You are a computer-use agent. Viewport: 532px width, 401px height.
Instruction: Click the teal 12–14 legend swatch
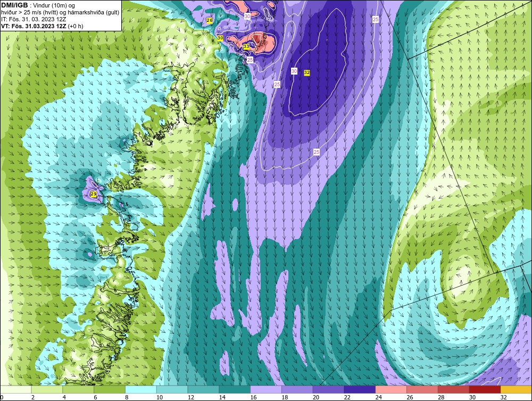204,389
